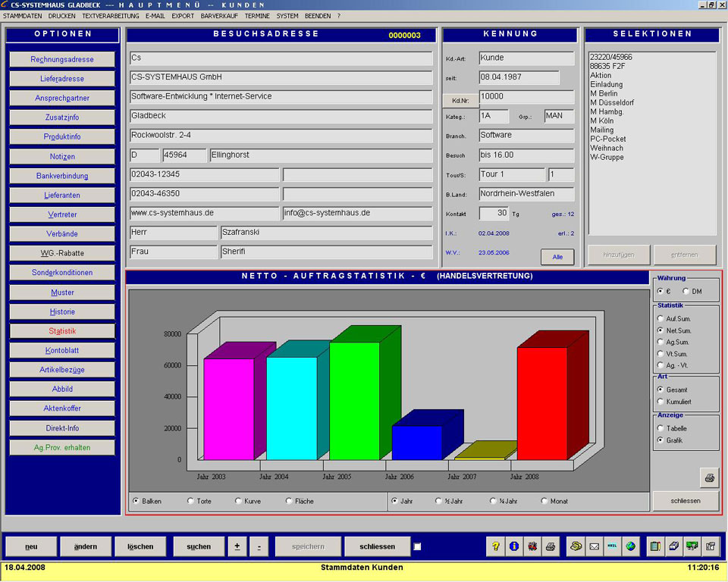Click the Rockwoolstr. 2-4 street field
The width and height of the screenshot is (728, 582).
pyautogui.click(x=281, y=135)
